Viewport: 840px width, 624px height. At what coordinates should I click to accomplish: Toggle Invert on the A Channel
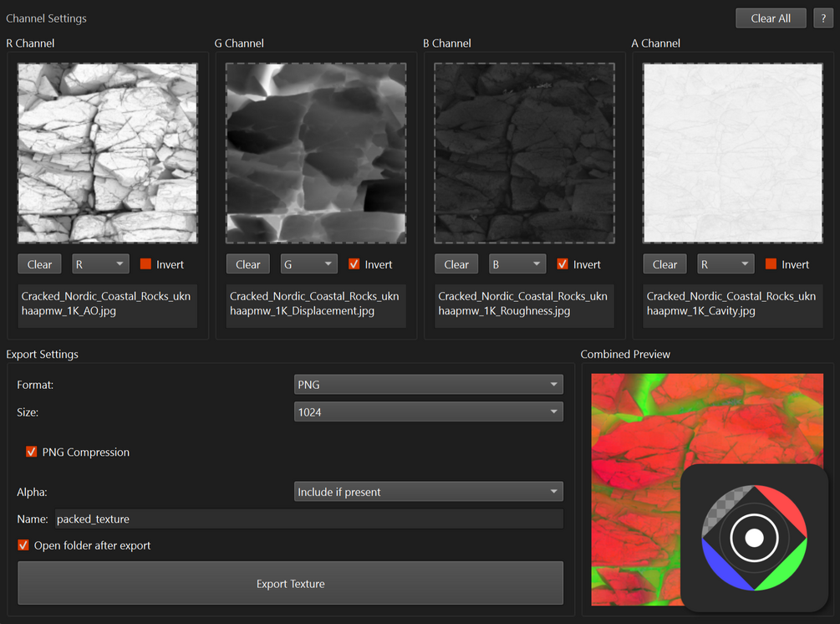click(x=769, y=263)
